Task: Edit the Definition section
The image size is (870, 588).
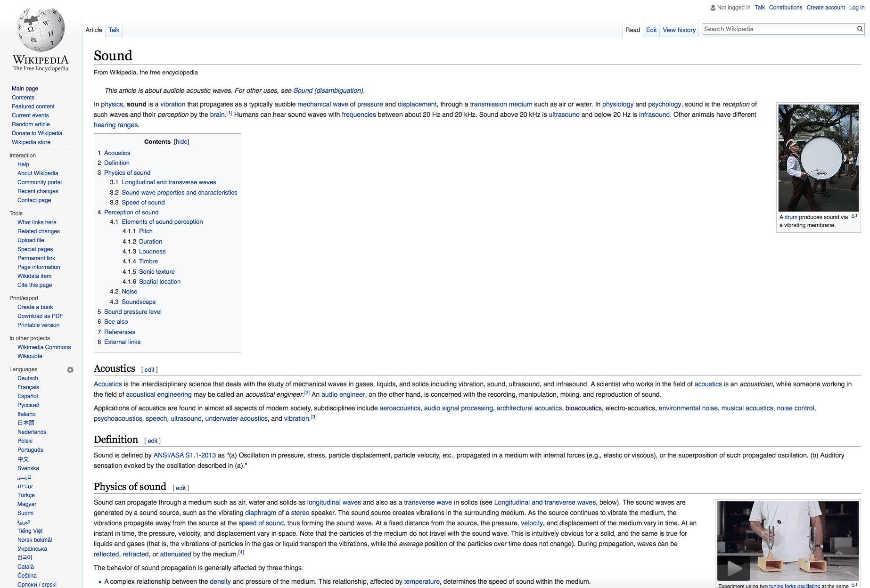Action: click(x=152, y=441)
